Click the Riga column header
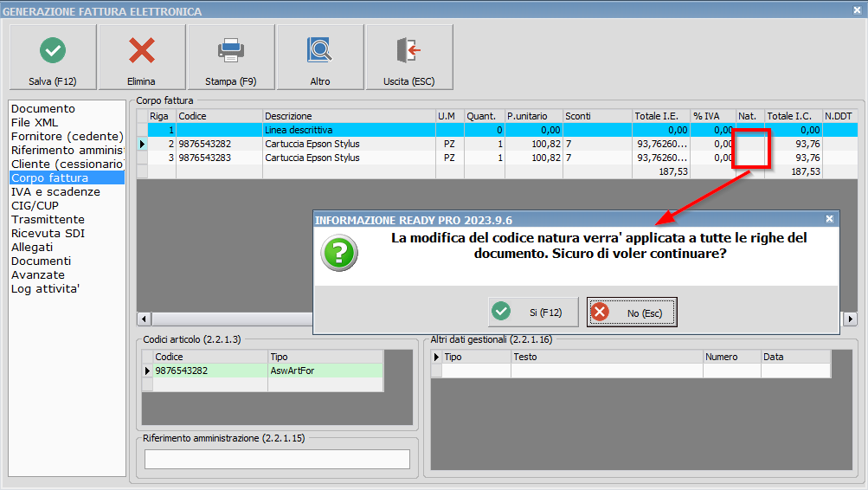Image resolution: width=868 pixels, height=490 pixels. [x=162, y=116]
